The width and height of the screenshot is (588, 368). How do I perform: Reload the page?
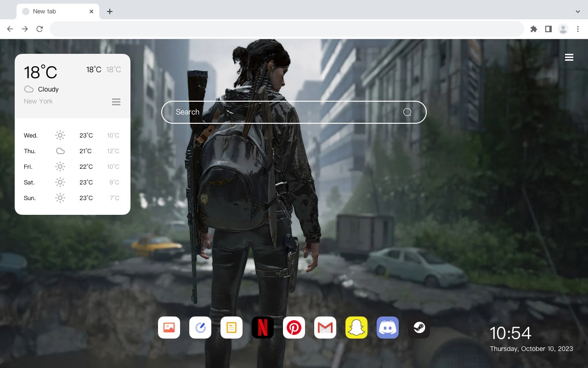(40, 29)
